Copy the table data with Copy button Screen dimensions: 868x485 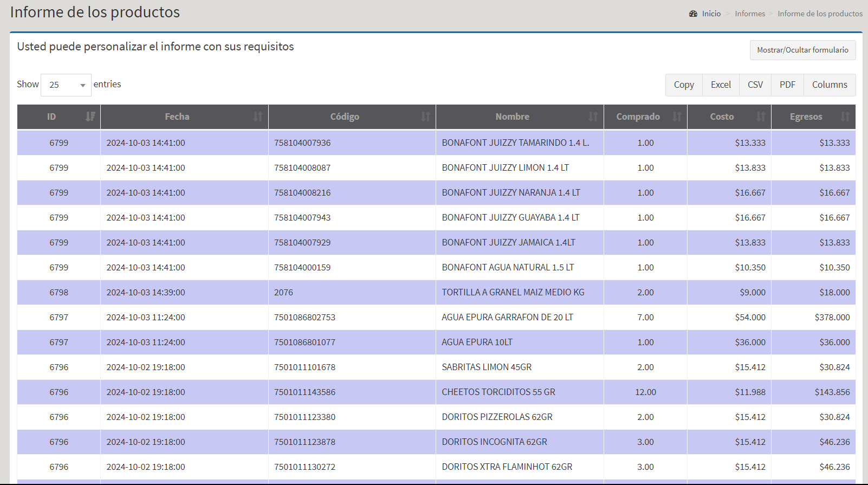click(684, 85)
